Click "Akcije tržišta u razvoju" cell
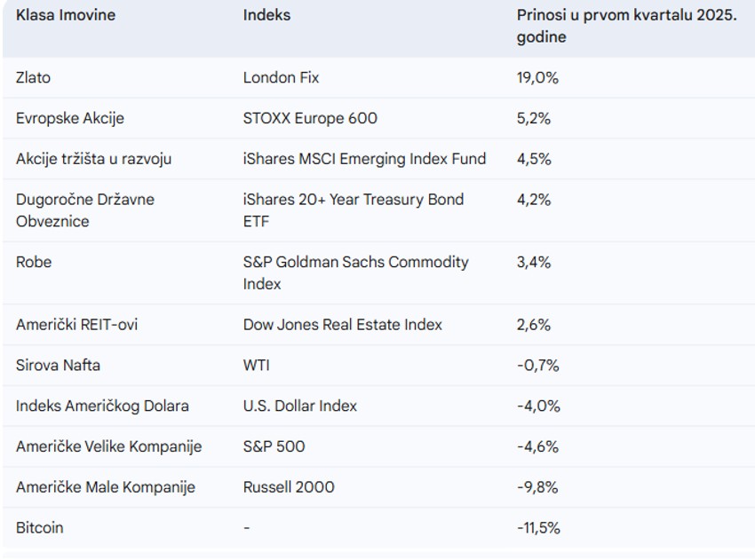Image resolution: width=755 pixels, height=560 pixels. point(93,160)
